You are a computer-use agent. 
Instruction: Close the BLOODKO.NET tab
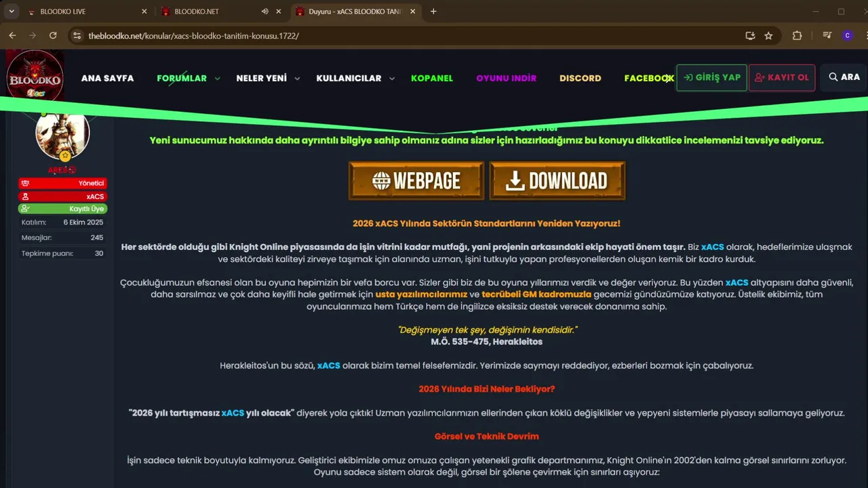click(x=279, y=12)
